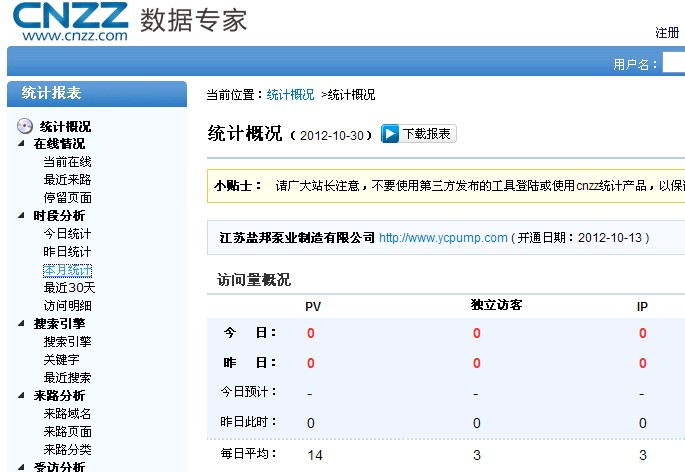
Task: Open 最近来路 report
Action: 67,180
